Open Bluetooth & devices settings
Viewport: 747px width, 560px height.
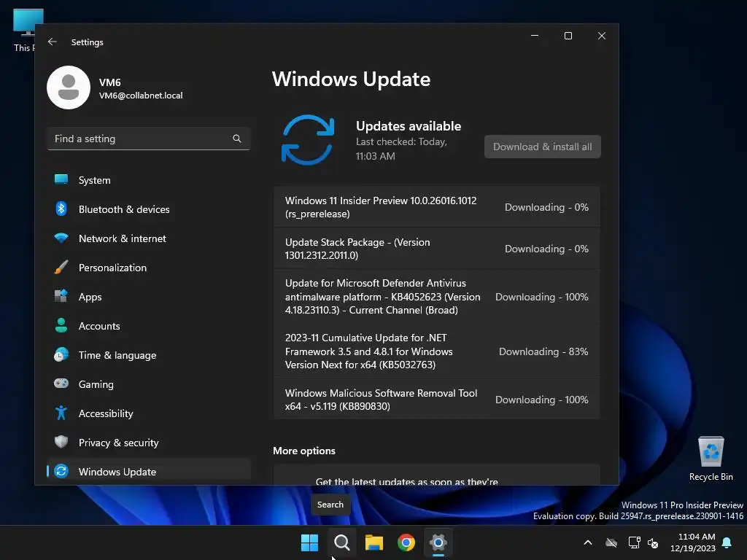tap(149, 209)
